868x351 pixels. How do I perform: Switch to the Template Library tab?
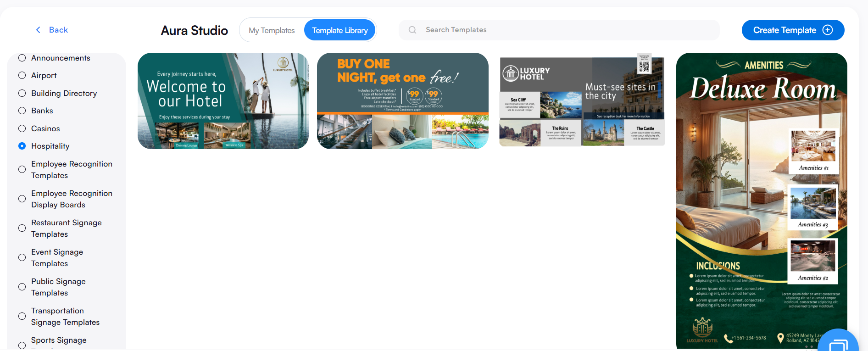[340, 30]
